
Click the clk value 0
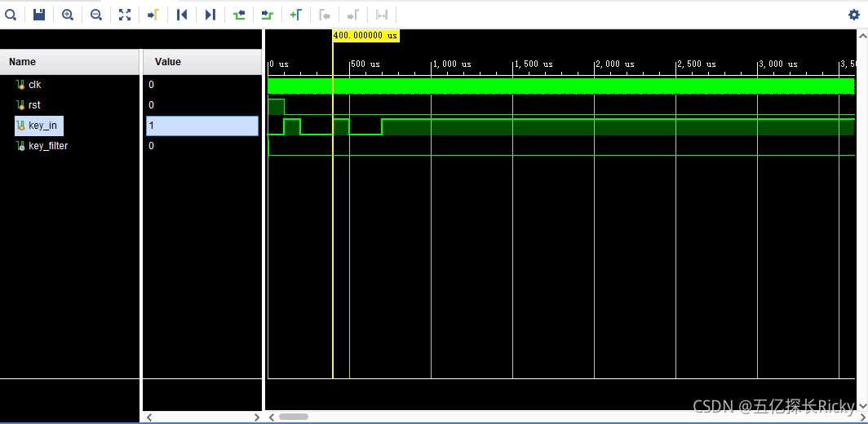(x=151, y=85)
